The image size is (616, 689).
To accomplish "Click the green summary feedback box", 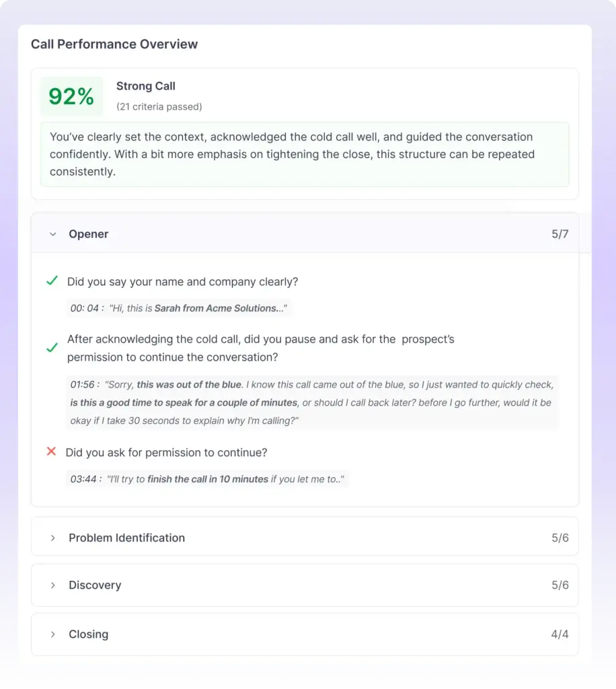I will (x=305, y=154).
